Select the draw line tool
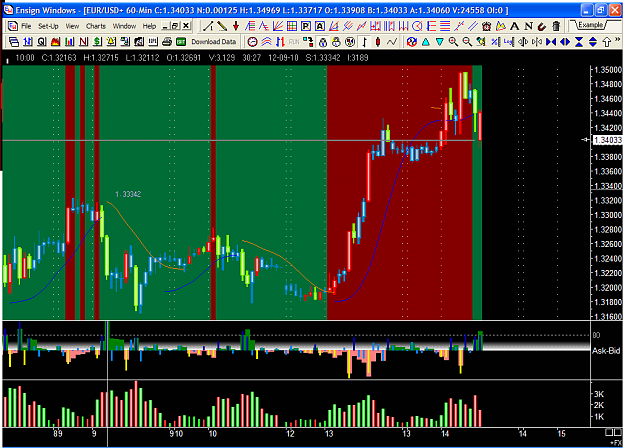Viewport: 625px width, 448px height. (208, 26)
